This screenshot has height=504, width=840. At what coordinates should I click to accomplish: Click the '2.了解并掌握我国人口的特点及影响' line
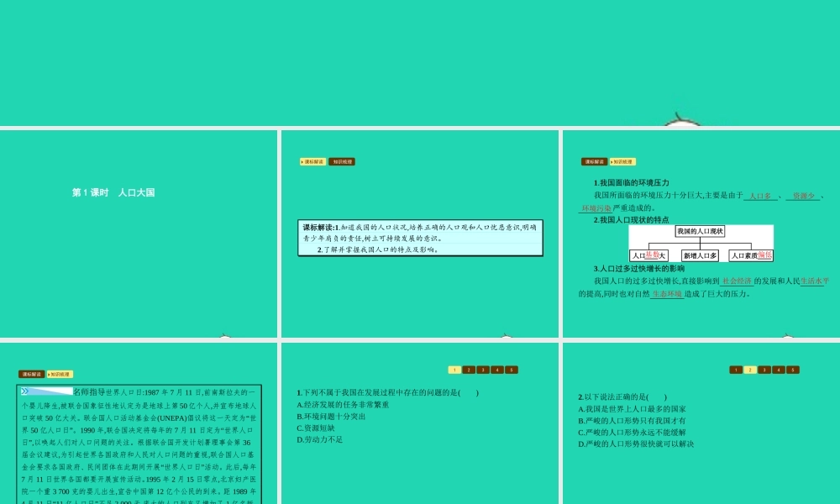pos(378,249)
